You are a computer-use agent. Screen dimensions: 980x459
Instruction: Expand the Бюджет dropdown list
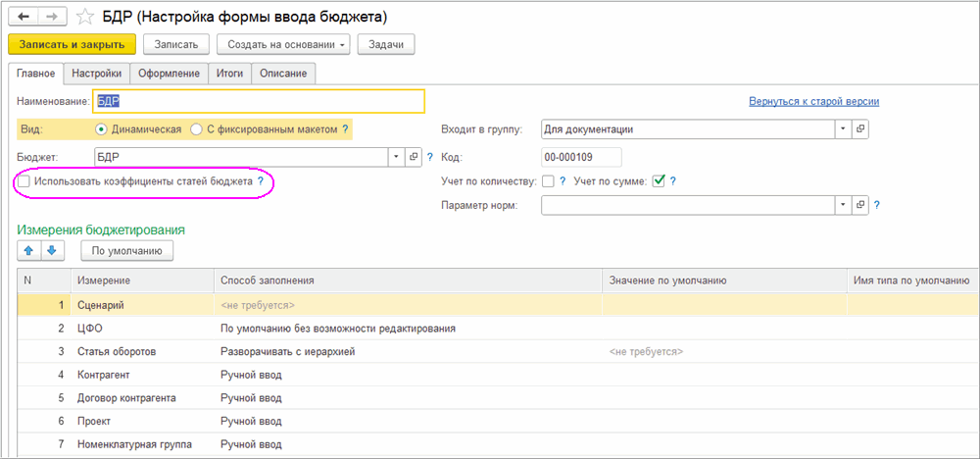396,157
